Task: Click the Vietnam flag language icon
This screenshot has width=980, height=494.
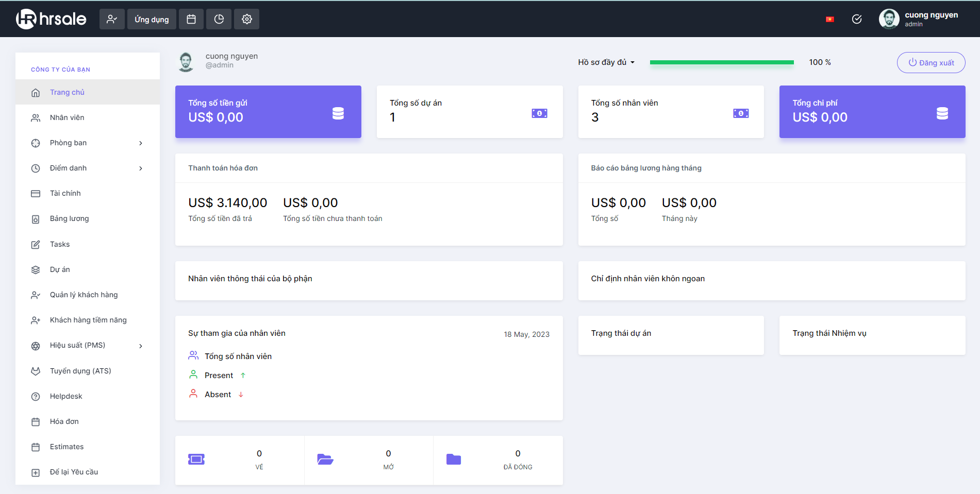Action: pos(830,20)
